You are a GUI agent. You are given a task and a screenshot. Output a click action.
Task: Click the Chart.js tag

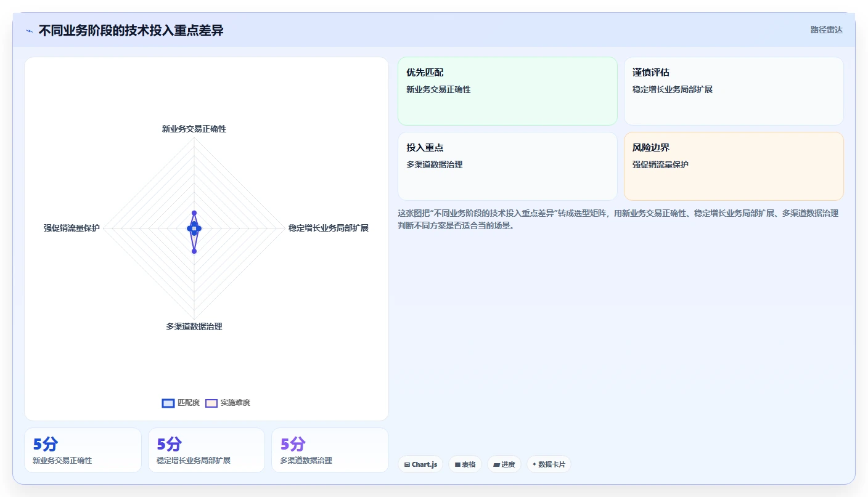click(420, 464)
